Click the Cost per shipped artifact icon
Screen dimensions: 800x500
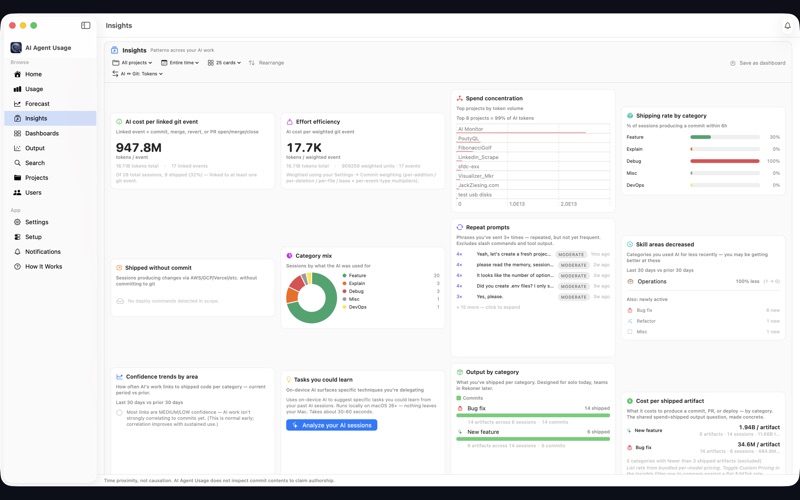coord(630,401)
